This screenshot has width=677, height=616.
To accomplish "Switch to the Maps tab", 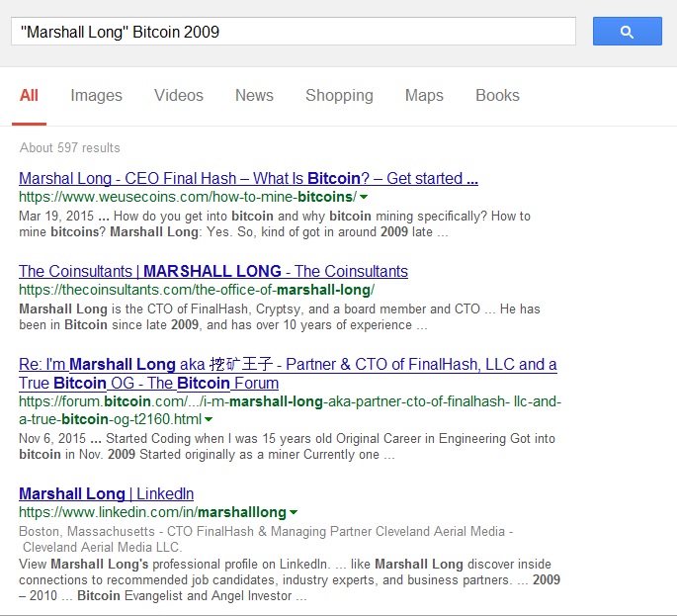I will [424, 95].
